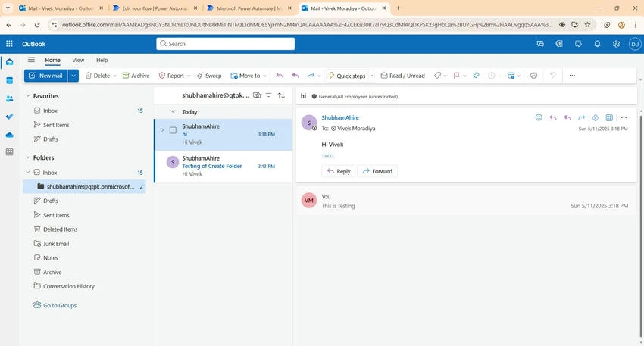The image size is (644, 346).
Task: Tick the checkbox on the 'hi' email
Action: (x=173, y=130)
